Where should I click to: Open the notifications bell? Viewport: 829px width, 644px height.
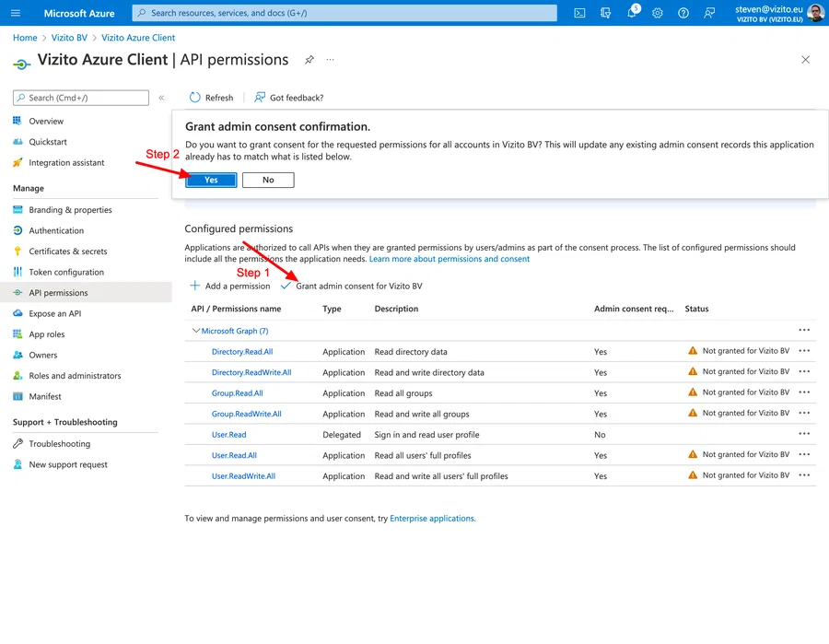(633, 13)
